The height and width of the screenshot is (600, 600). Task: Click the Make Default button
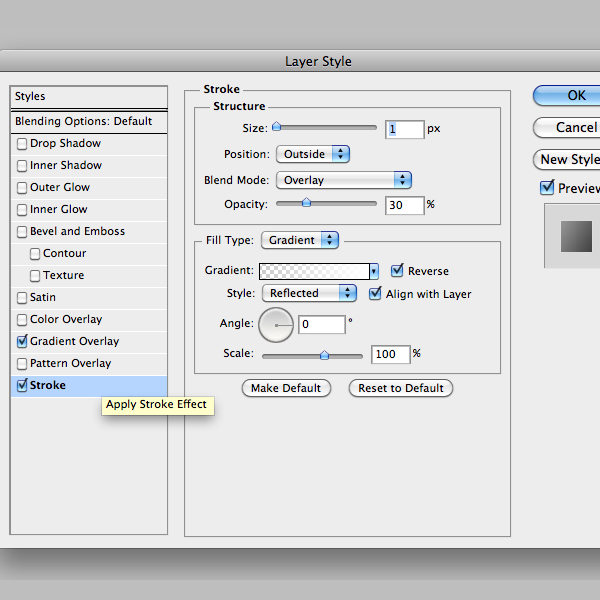(x=286, y=388)
